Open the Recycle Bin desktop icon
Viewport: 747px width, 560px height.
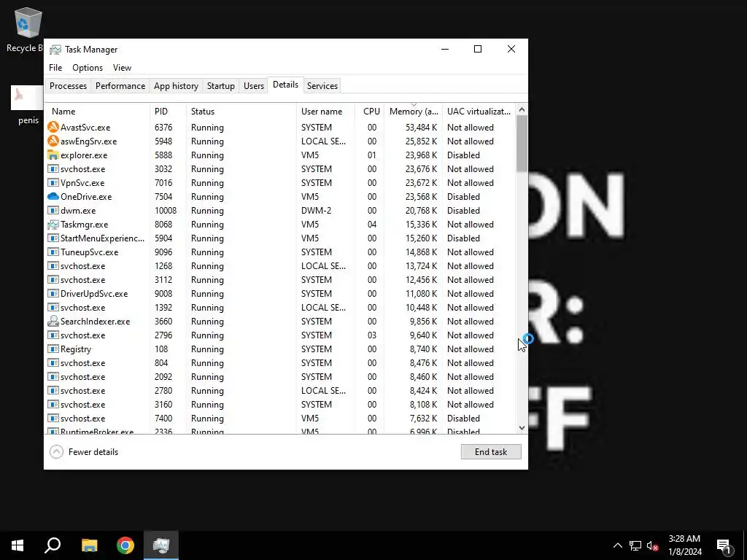[27, 29]
